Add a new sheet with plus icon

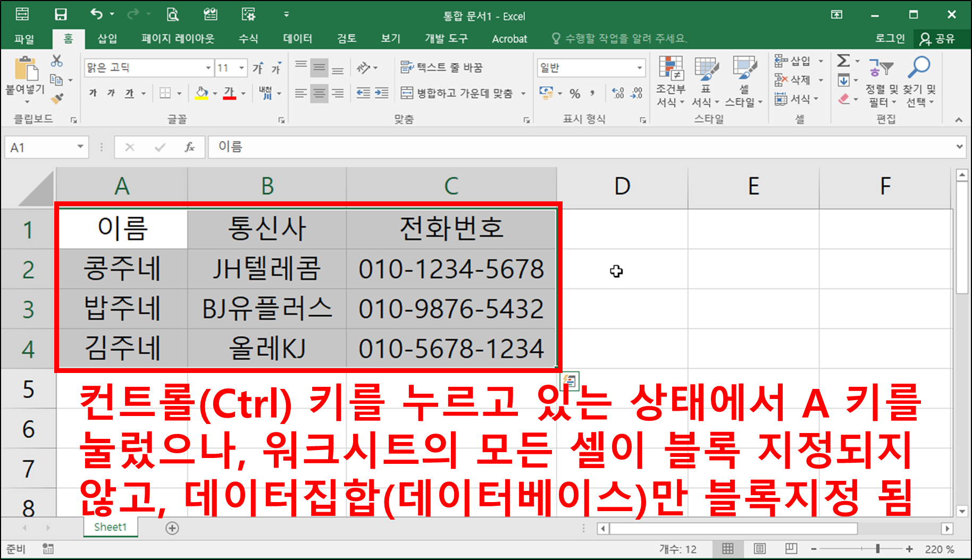click(x=172, y=528)
